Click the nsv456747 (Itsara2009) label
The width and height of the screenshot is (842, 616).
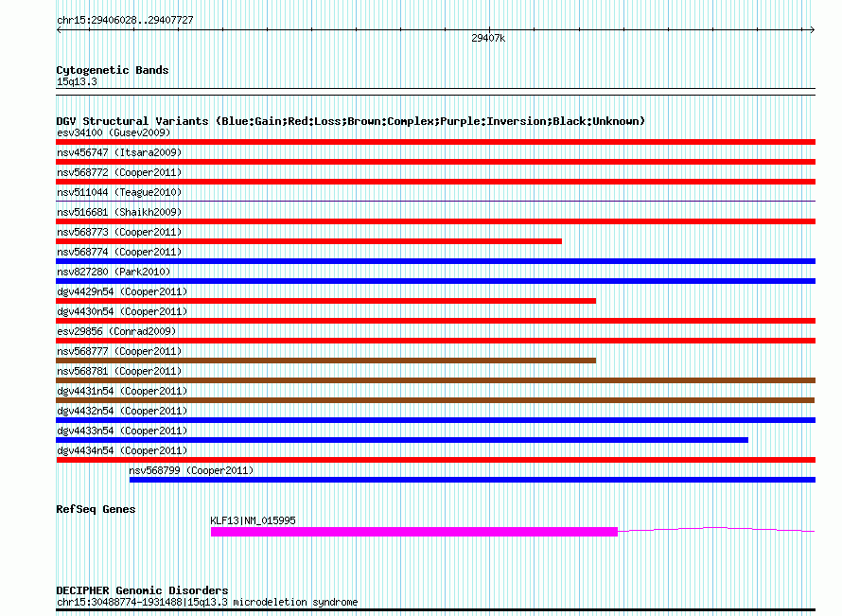119,152
